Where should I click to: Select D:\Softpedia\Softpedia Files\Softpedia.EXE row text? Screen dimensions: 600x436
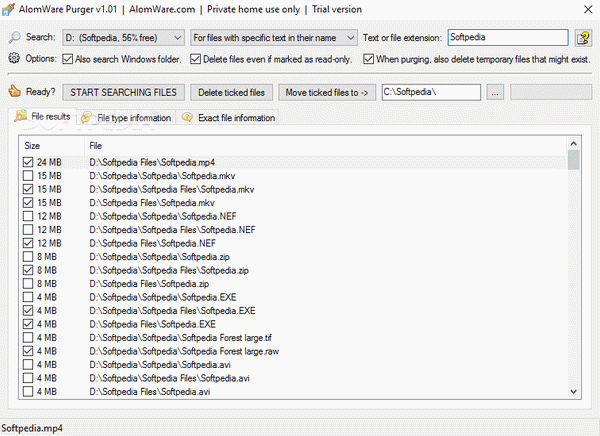coord(172,310)
